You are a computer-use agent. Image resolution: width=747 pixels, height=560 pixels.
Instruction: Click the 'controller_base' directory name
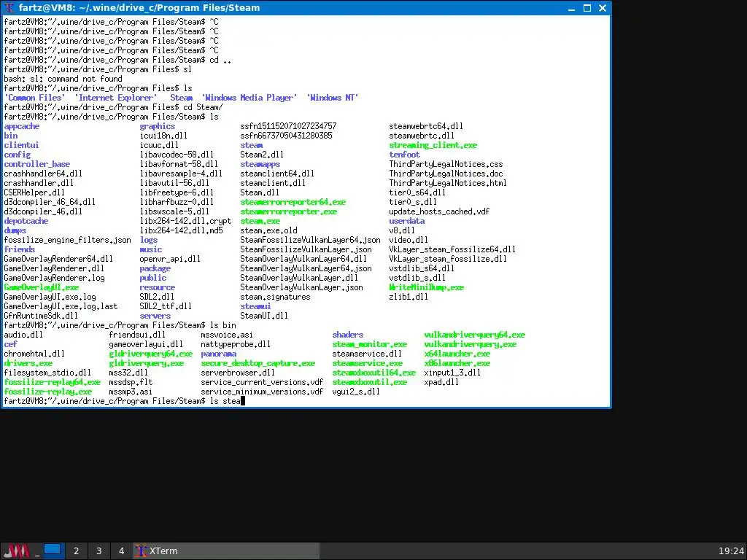click(36, 164)
